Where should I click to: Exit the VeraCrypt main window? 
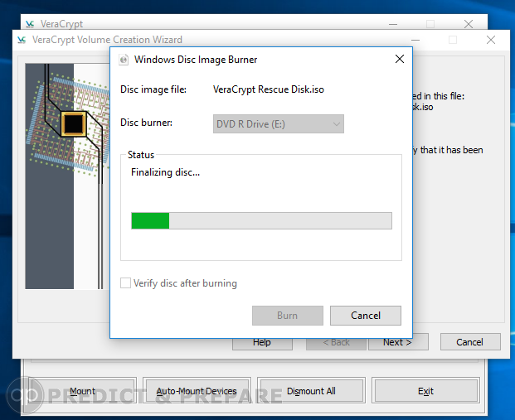coord(425,391)
